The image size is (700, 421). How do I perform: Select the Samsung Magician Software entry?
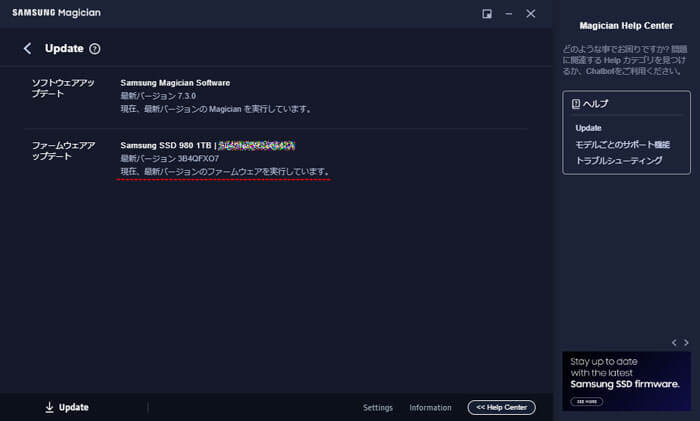[x=175, y=83]
